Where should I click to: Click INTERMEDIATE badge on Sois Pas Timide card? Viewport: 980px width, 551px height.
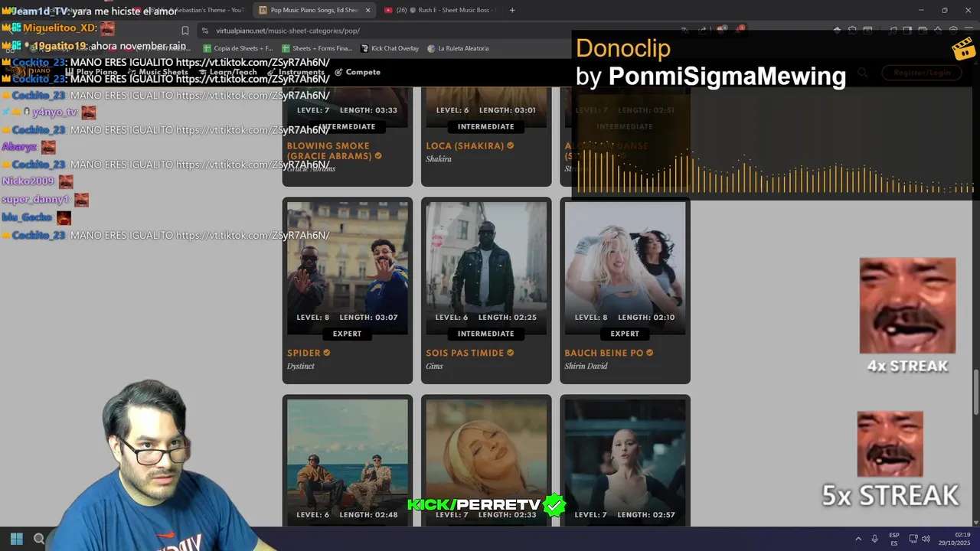click(x=486, y=334)
